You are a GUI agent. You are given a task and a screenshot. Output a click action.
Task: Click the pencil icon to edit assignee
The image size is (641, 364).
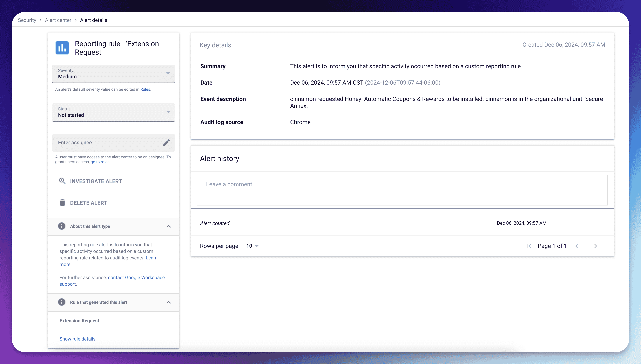click(x=166, y=142)
